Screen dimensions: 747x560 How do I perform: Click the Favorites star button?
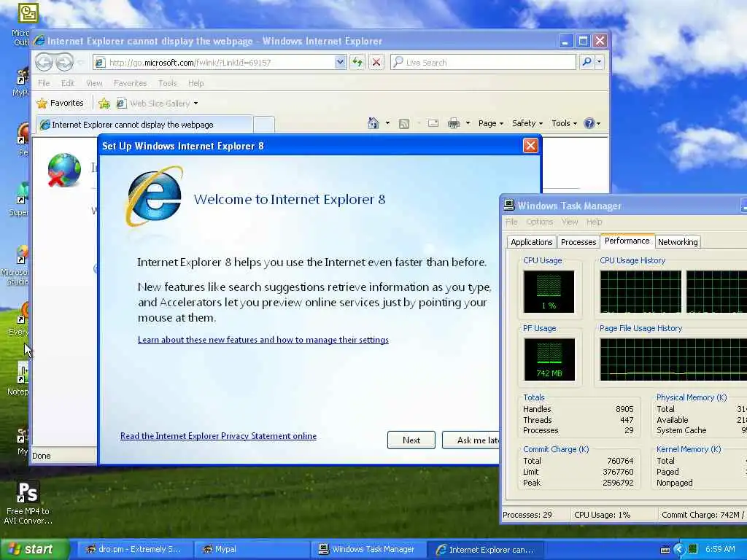tap(60, 103)
